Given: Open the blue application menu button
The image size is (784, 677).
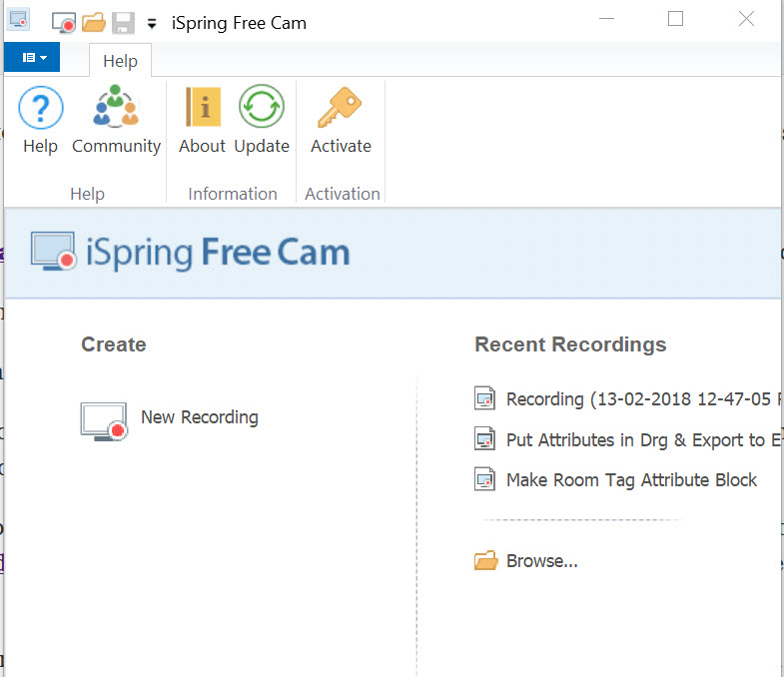Looking at the screenshot, I should tap(33, 58).
